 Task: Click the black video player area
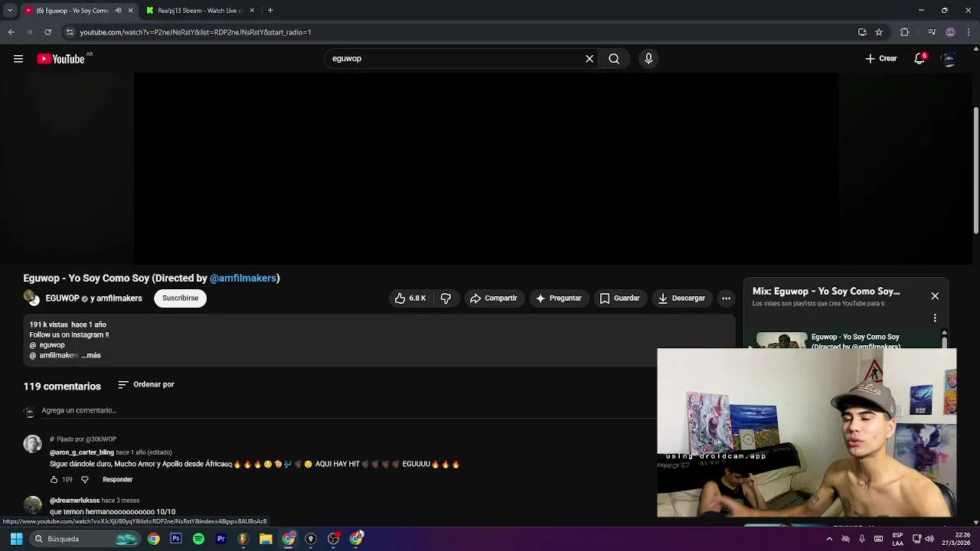pyautogui.click(x=486, y=168)
